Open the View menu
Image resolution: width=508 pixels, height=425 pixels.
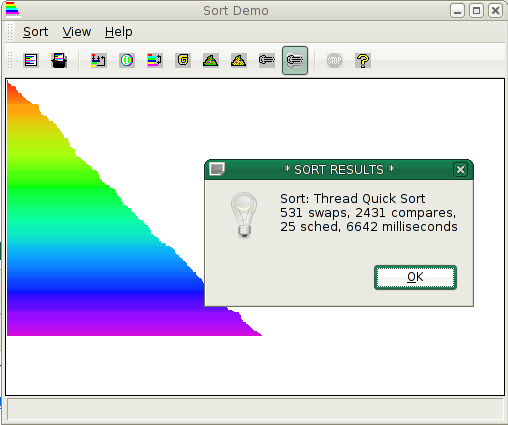click(77, 32)
